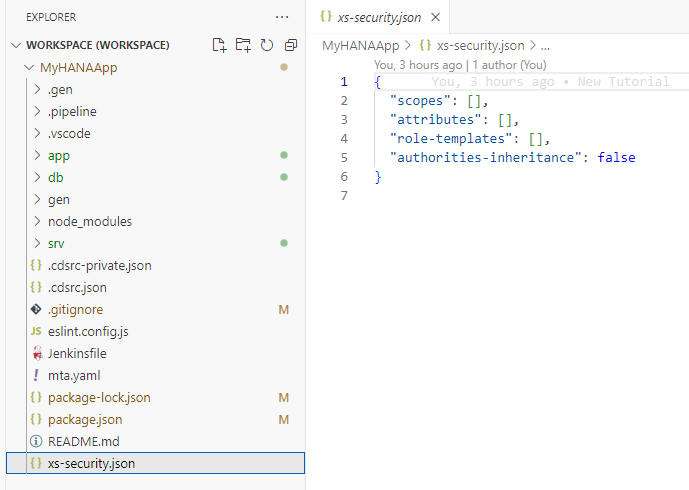Close the xs-security.json editor tab
The height and width of the screenshot is (490, 689).
click(x=435, y=17)
